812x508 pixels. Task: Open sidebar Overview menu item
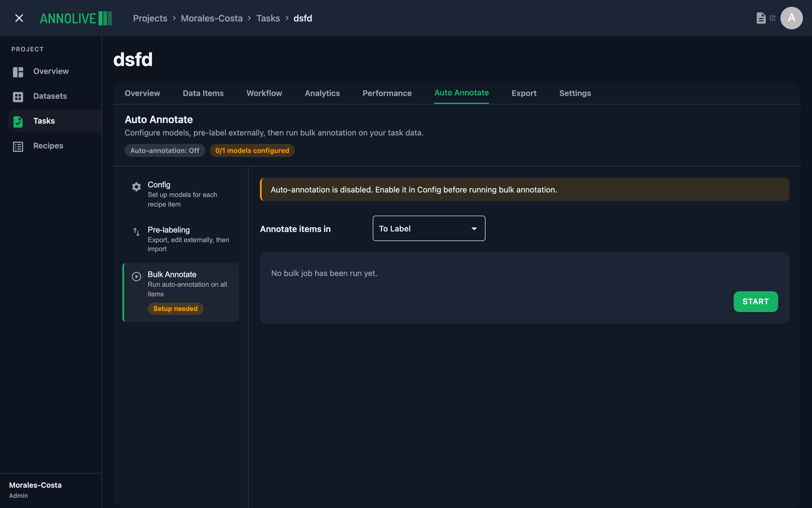(x=55, y=71)
